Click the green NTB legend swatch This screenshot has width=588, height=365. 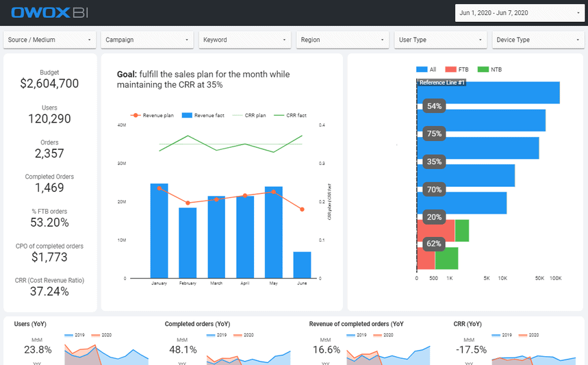[x=483, y=69]
